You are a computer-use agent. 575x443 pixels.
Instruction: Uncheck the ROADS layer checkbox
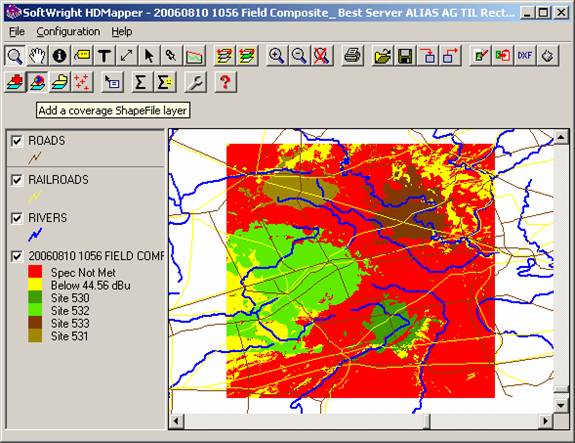pyautogui.click(x=17, y=141)
